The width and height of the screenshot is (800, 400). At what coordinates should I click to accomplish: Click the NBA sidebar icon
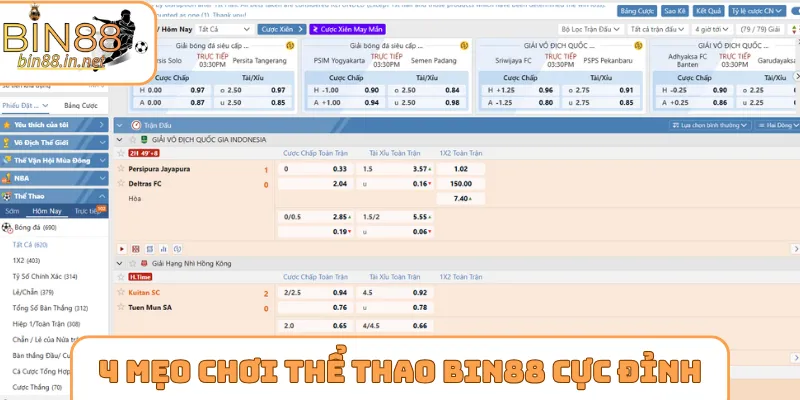coord(7,178)
